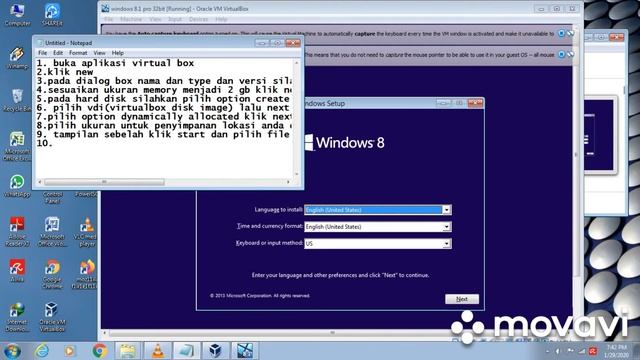Image resolution: width=640 pixels, height=360 pixels.
Task: Open the SHAREit desktop shortcut
Action: pos(52,15)
